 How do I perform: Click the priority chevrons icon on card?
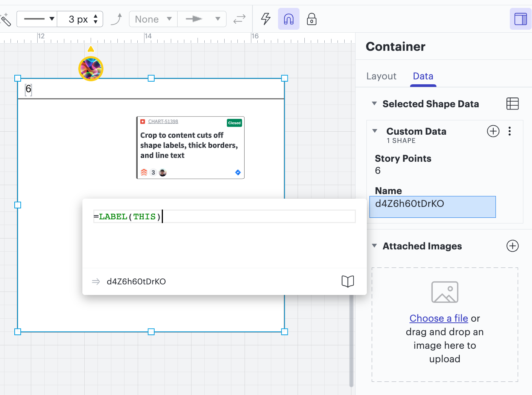point(144,172)
